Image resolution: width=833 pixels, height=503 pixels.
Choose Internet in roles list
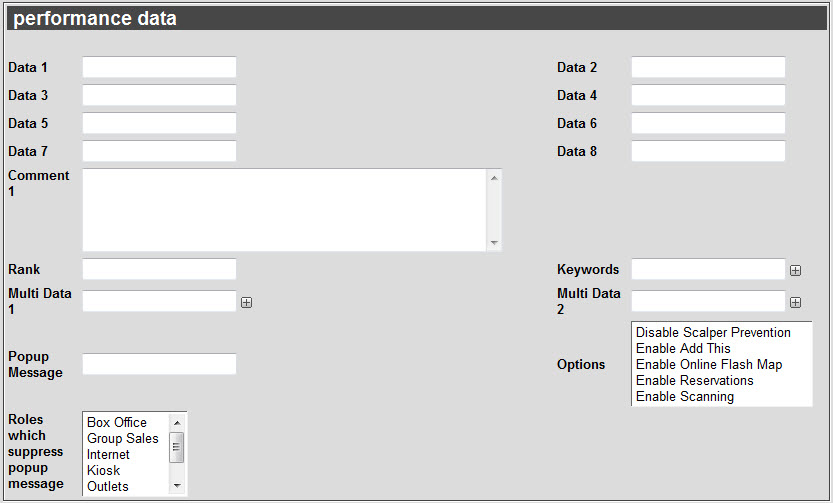tap(108, 454)
